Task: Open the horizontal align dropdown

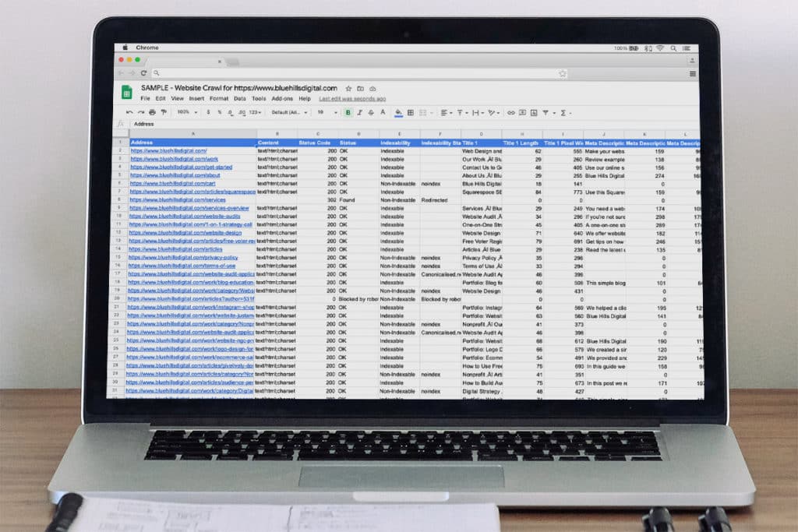Action: (x=446, y=112)
